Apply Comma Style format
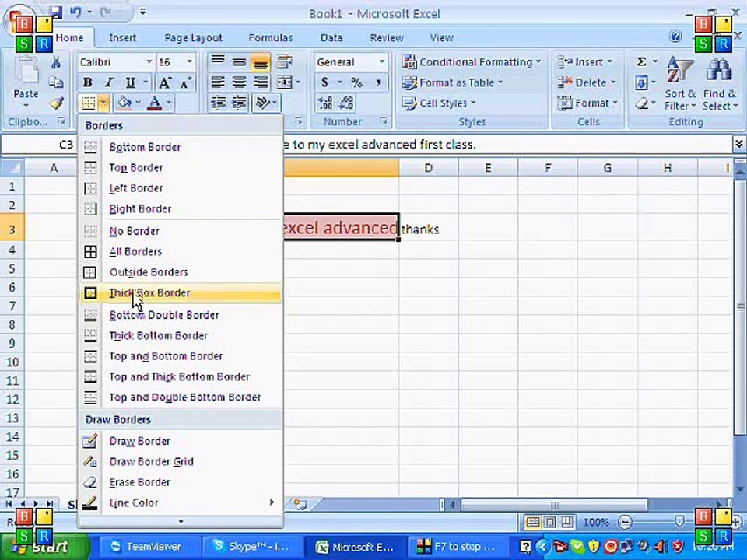 tap(378, 82)
